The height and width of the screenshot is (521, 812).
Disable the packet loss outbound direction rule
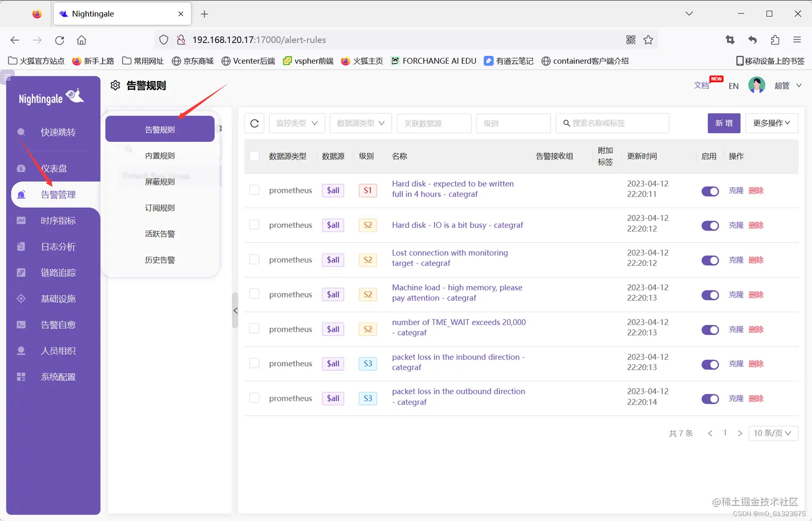pyautogui.click(x=710, y=399)
